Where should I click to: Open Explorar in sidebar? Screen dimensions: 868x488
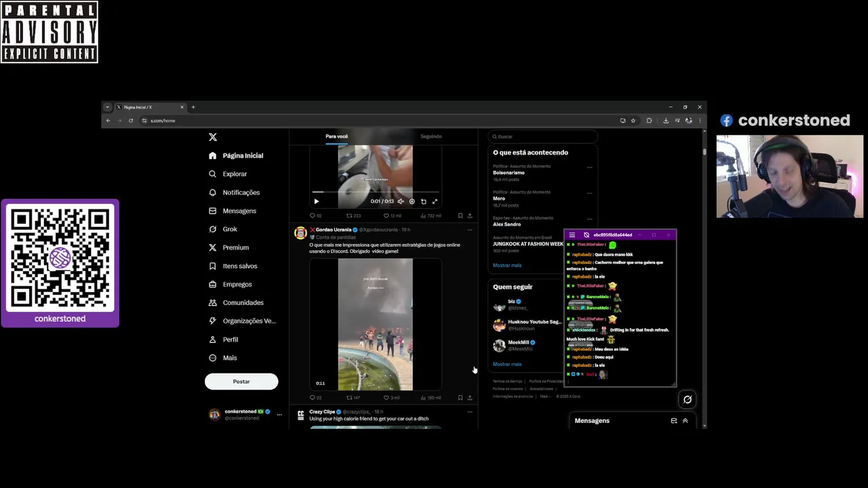pyautogui.click(x=228, y=174)
